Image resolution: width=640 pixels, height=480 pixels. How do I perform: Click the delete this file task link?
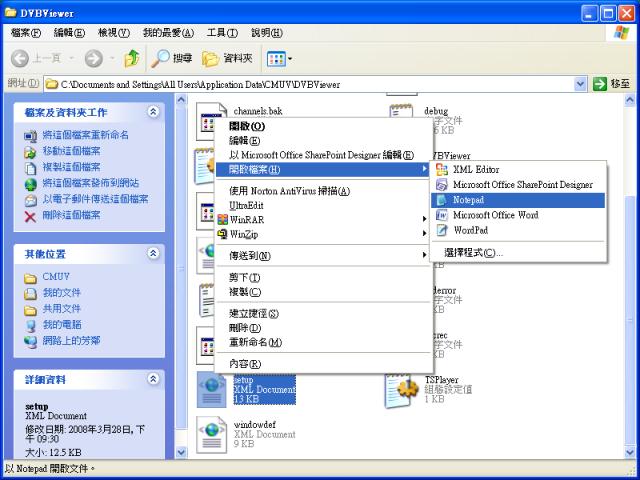(x=71, y=215)
